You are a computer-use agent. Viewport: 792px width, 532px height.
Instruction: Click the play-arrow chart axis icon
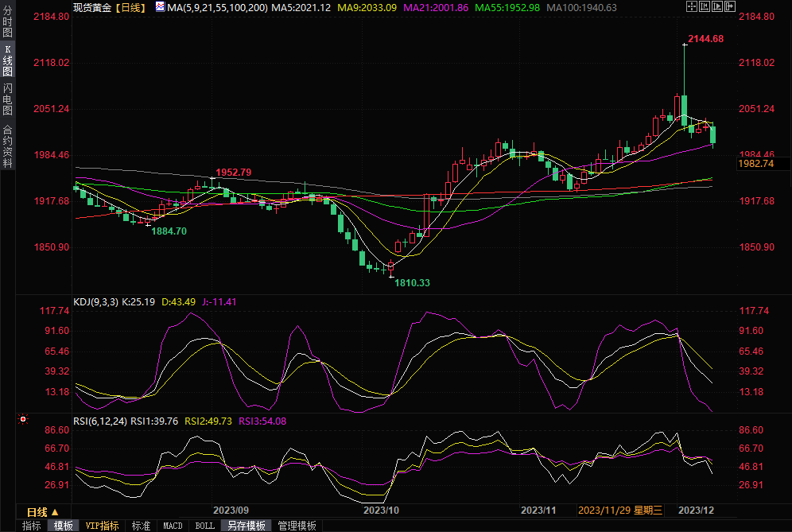pyautogui.click(x=719, y=6)
